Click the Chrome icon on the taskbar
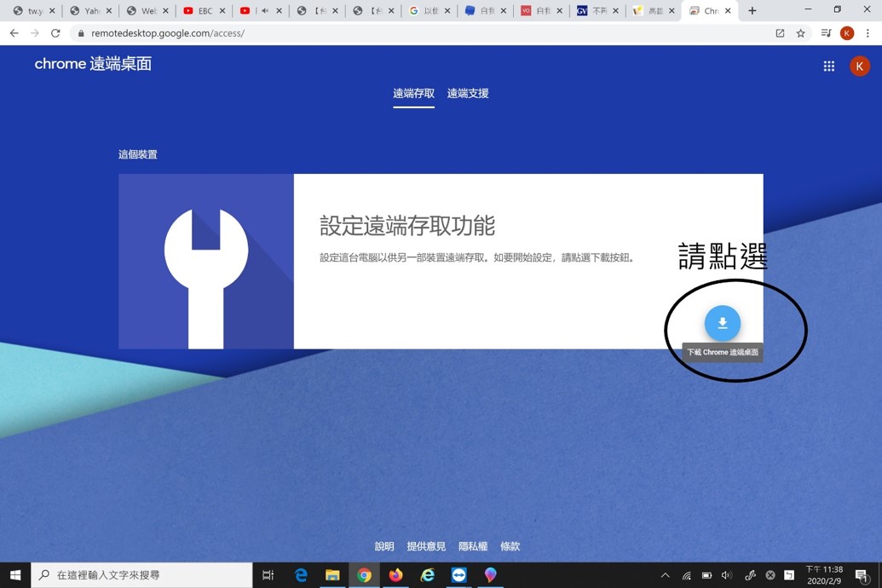Screen dimensions: 882x588 pos(364,575)
